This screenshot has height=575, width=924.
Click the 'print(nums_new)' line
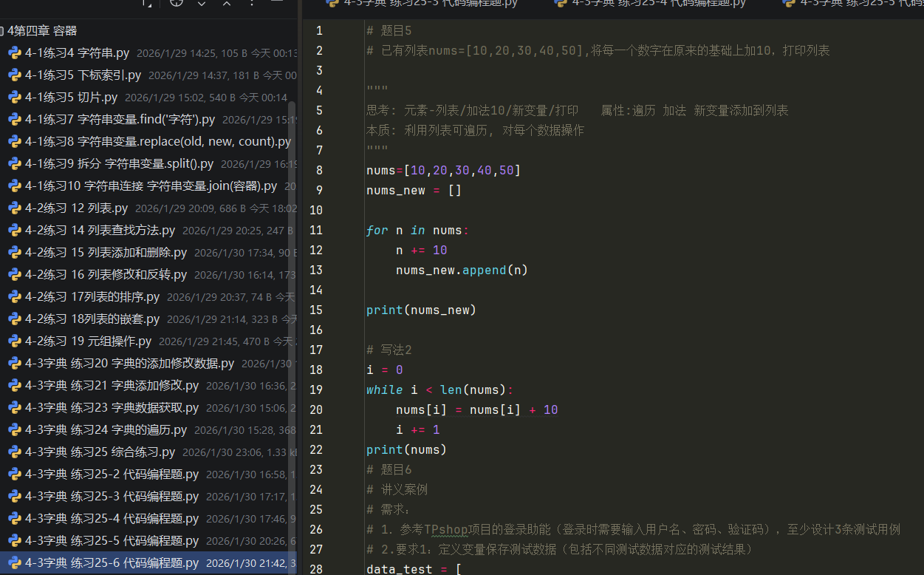(x=422, y=310)
